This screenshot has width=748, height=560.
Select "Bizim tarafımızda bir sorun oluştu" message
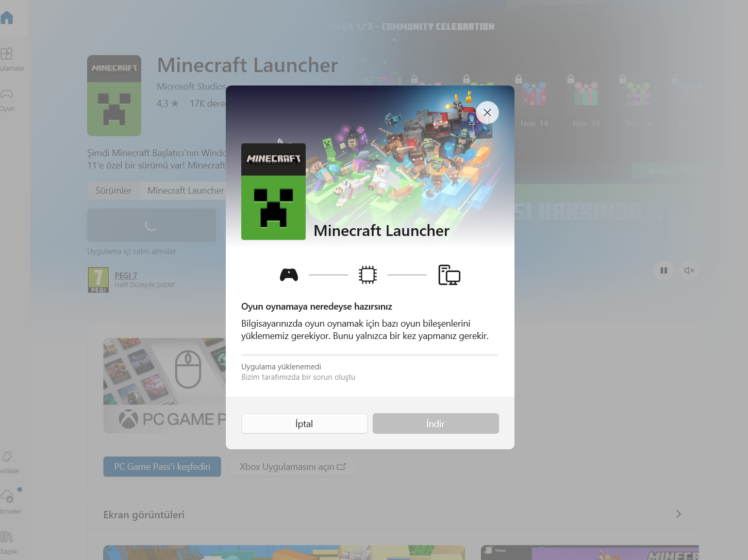[298, 377]
